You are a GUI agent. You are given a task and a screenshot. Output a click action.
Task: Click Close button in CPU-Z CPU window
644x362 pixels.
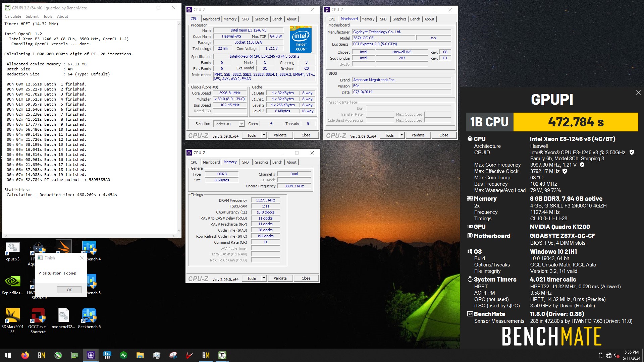pos(306,135)
